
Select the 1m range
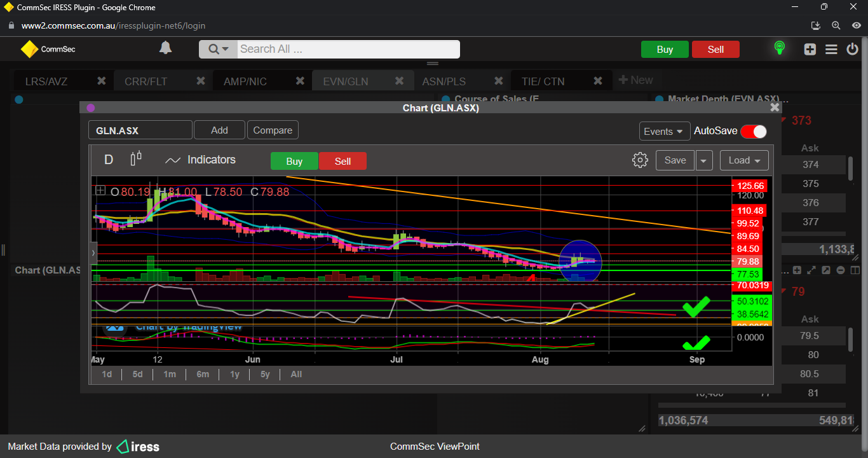(x=169, y=374)
